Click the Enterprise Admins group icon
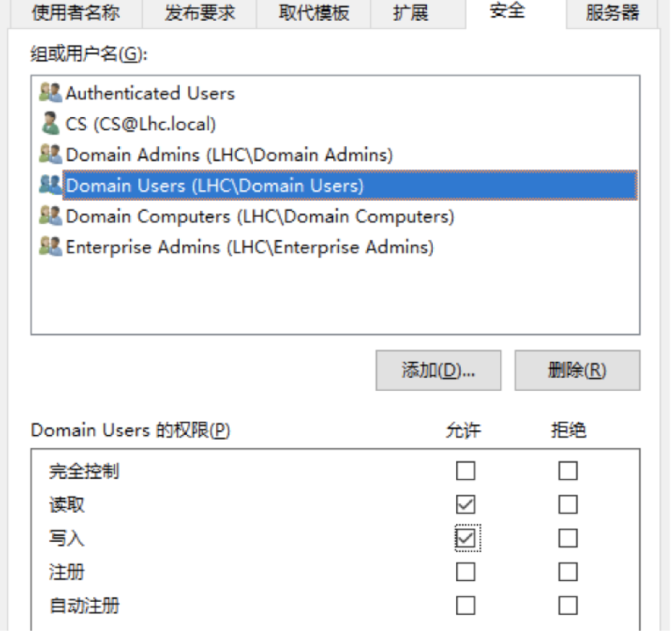 (51, 247)
